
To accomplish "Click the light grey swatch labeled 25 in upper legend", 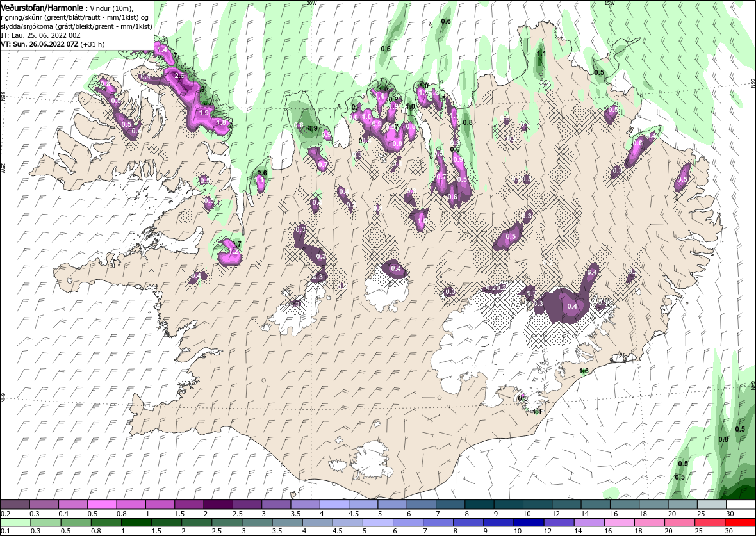I will [x=712, y=505].
